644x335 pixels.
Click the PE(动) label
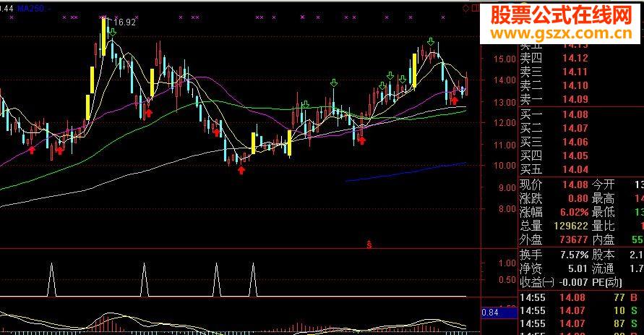point(607,282)
